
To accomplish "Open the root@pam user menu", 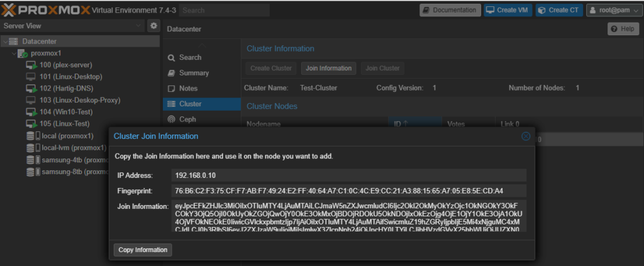I will [x=613, y=10].
